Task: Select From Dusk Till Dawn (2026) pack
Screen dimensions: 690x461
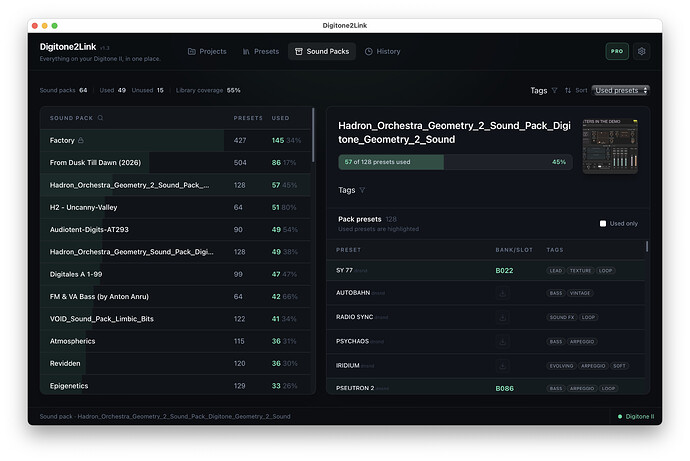Action: pyautogui.click(x=176, y=163)
